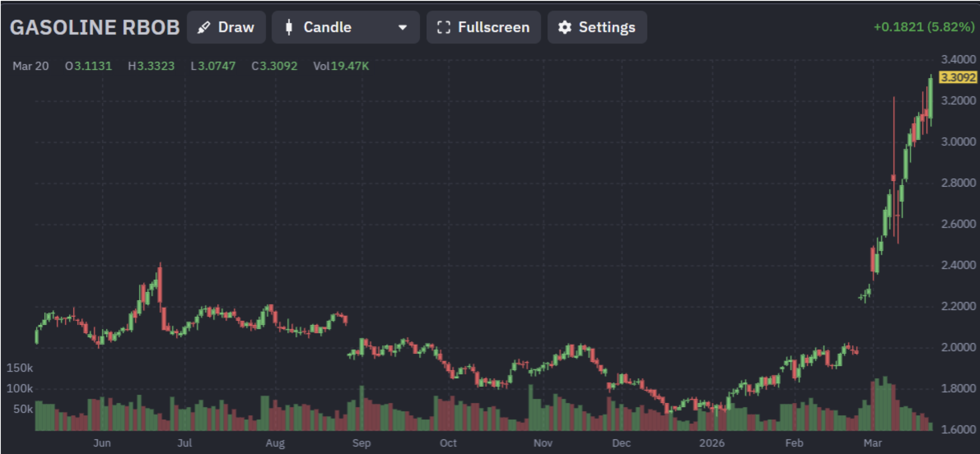Click the yellow 3.3092 current price label

[958, 77]
